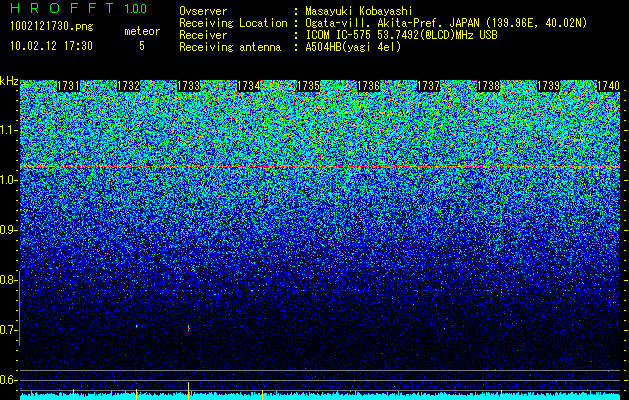Click the 1.1 frequency axis label

[x=8, y=130]
